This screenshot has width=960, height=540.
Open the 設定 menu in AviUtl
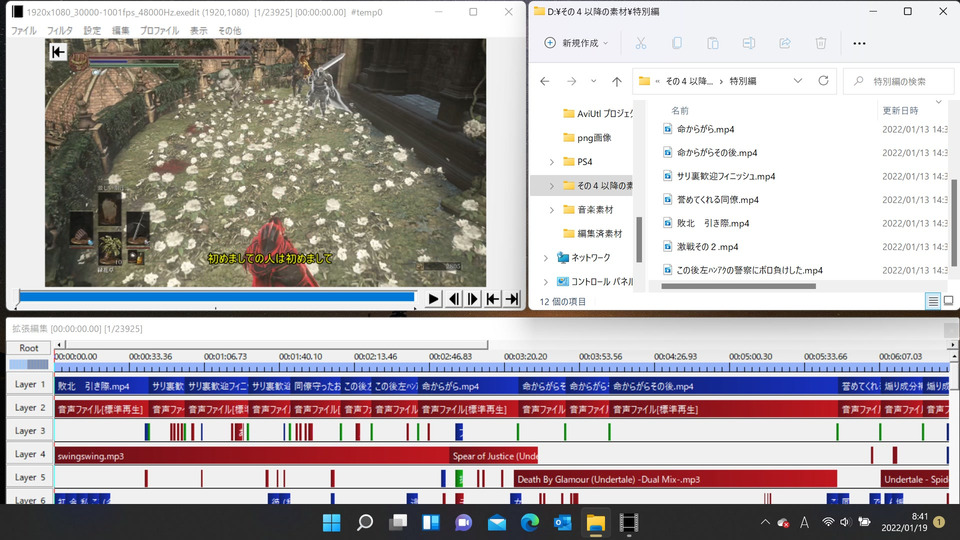pyautogui.click(x=92, y=31)
